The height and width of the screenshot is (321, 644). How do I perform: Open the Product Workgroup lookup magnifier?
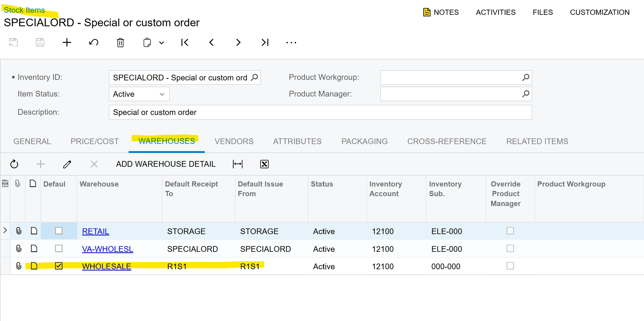tap(526, 77)
